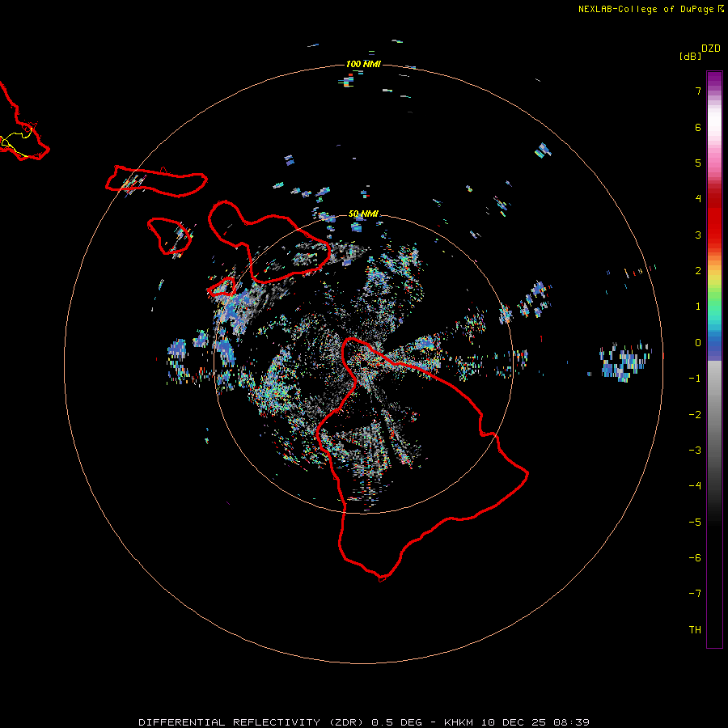The image size is (728, 728).
Task: Click the 50 NMI range ring label
Action: click(363, 214)
